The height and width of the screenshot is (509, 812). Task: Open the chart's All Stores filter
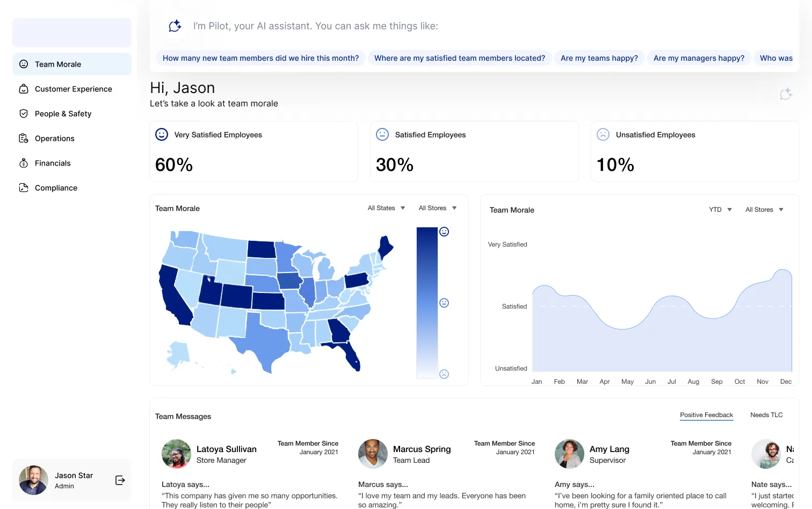tap(764, 210)
